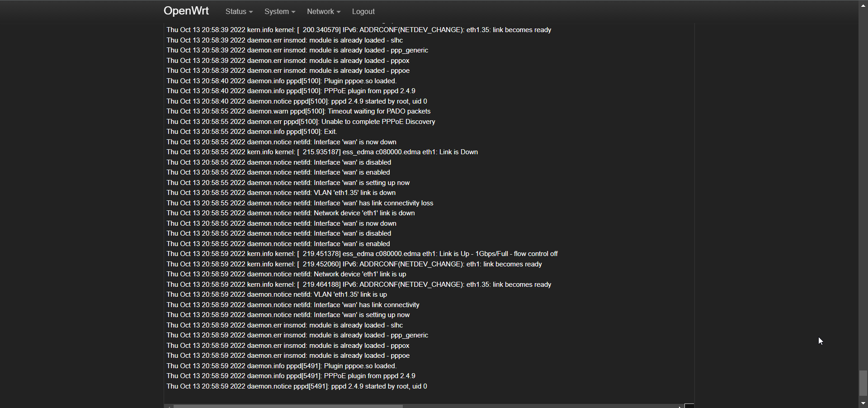Click the 'Link is Up - 1Gbps/Full' line
Viewport: 868px width, 408px height.
tap(362, 254)
